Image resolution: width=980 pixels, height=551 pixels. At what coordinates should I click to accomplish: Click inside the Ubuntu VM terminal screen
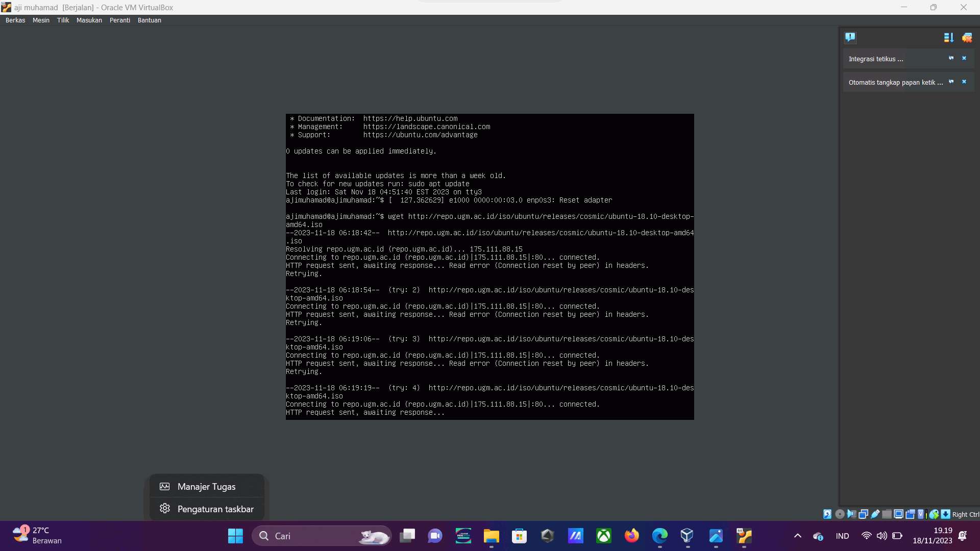[489, 266]
